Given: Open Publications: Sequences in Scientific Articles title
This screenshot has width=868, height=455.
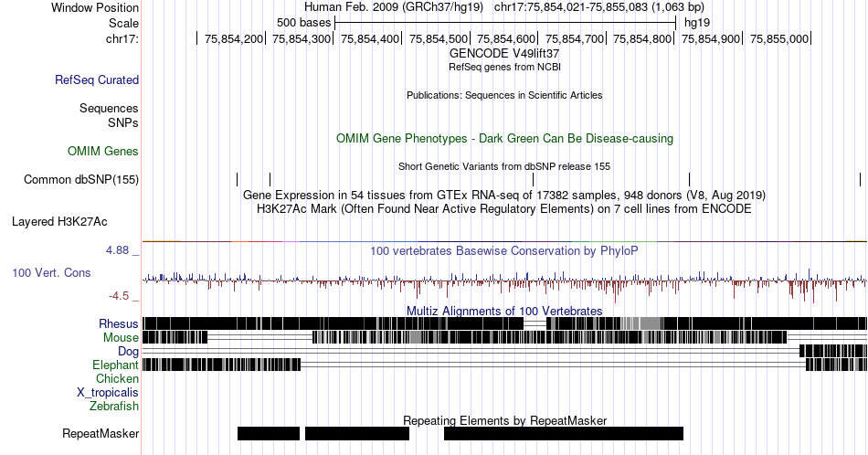Looking at the screenshot, I should coord(504,95).
